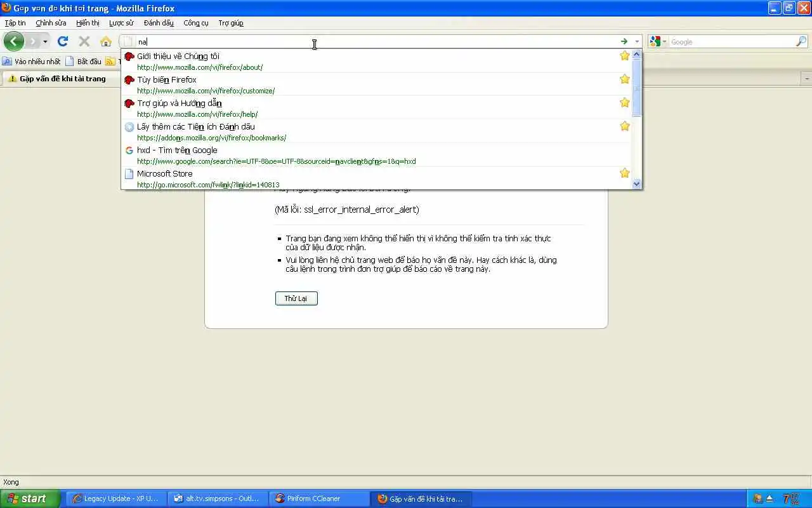Click bookmark star on Tùy biến Firefox row

point(625,79)
